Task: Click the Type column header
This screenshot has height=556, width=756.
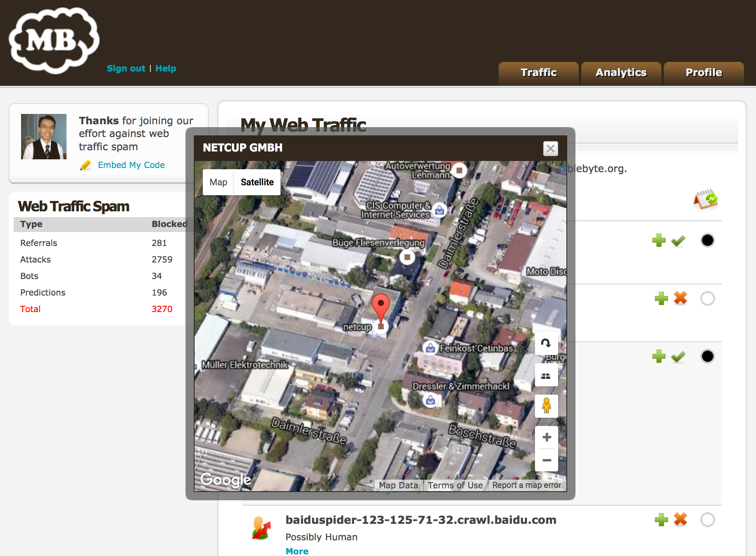Action: click(x=31, y=224)
